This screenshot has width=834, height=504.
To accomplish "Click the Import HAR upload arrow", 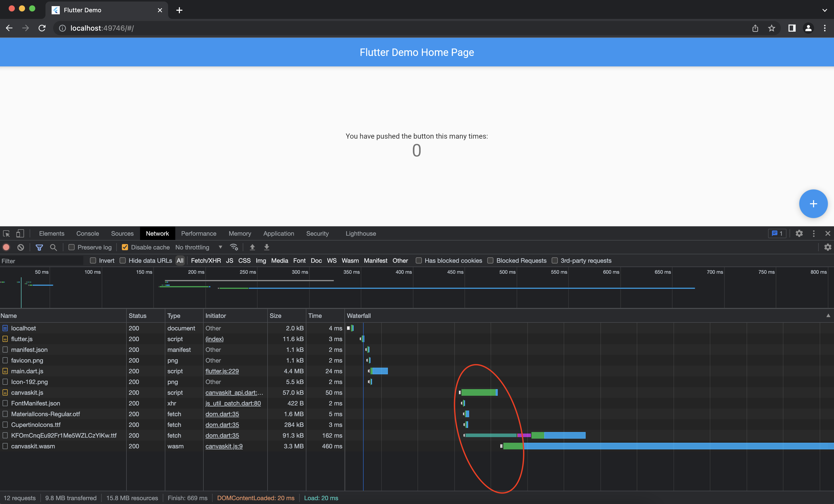I will [x=252, y=247].
